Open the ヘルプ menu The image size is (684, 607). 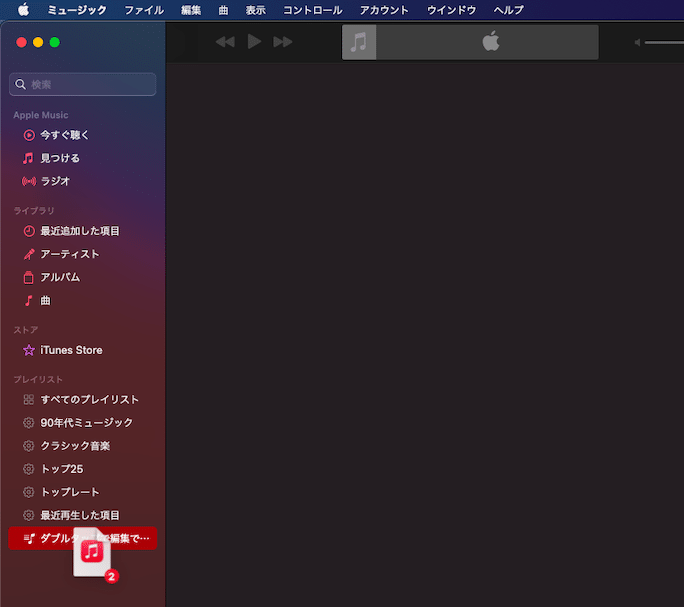[509, 10]
